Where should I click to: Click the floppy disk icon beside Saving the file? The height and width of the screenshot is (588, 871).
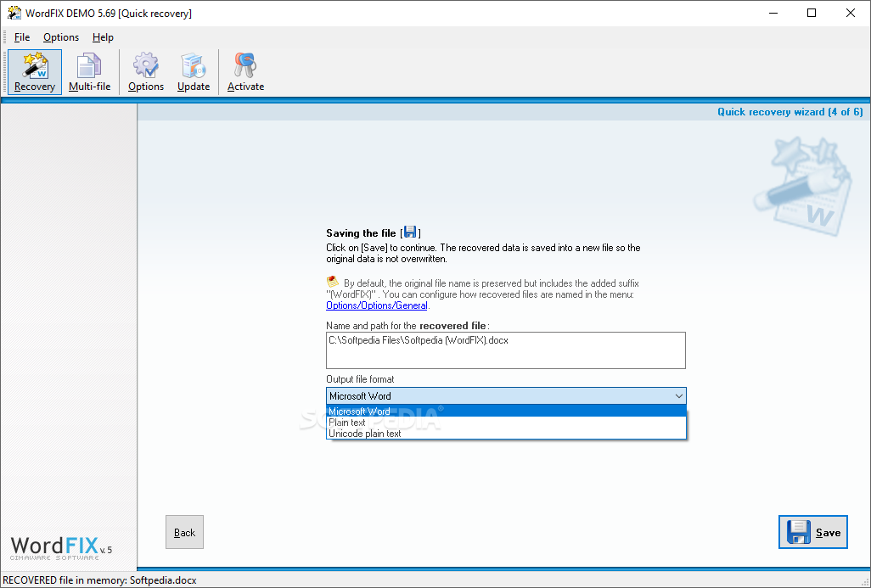click(x=410, y=232)
